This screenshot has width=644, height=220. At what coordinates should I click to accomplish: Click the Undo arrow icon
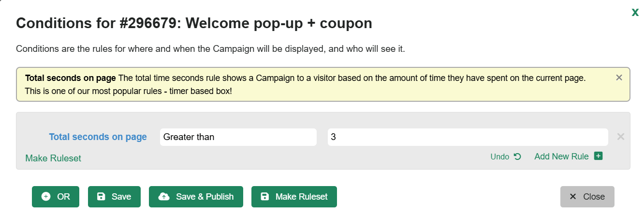(x=517, y=157)
